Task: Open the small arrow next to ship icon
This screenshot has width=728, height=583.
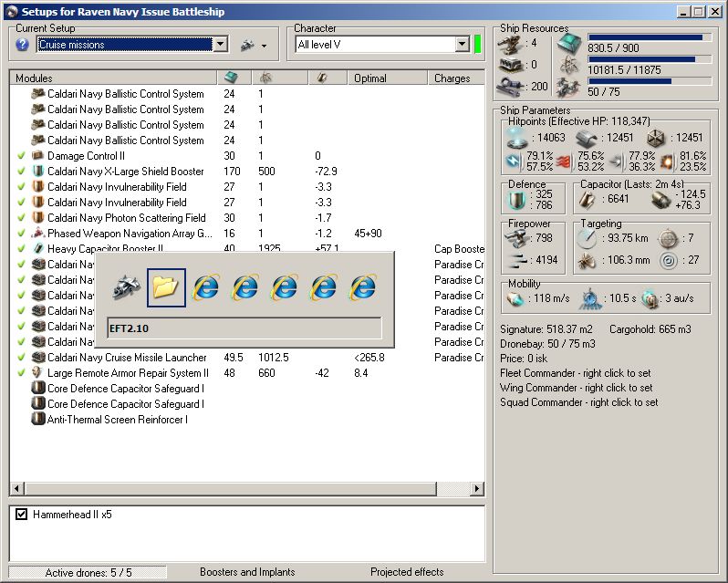Action: pyautogui.click(x=265, y=46)
